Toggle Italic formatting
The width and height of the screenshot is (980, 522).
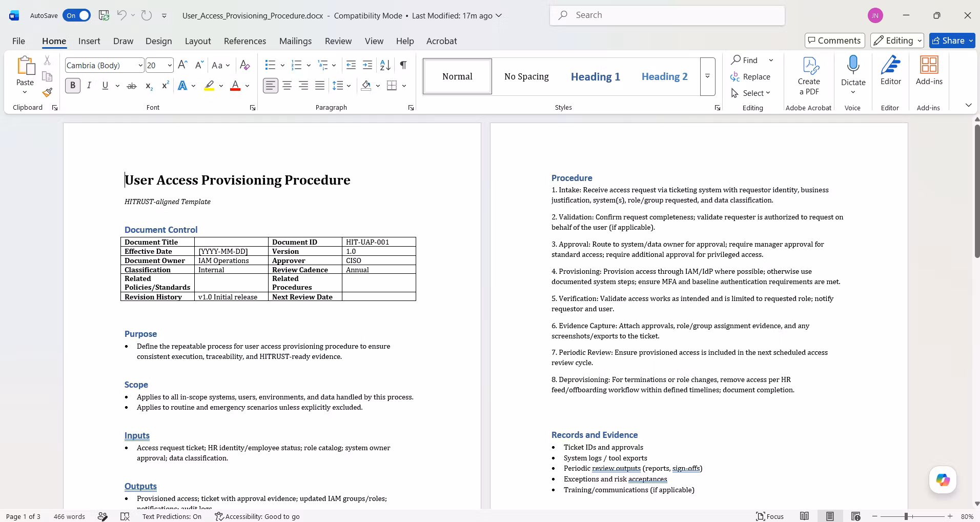click(89, 86)
